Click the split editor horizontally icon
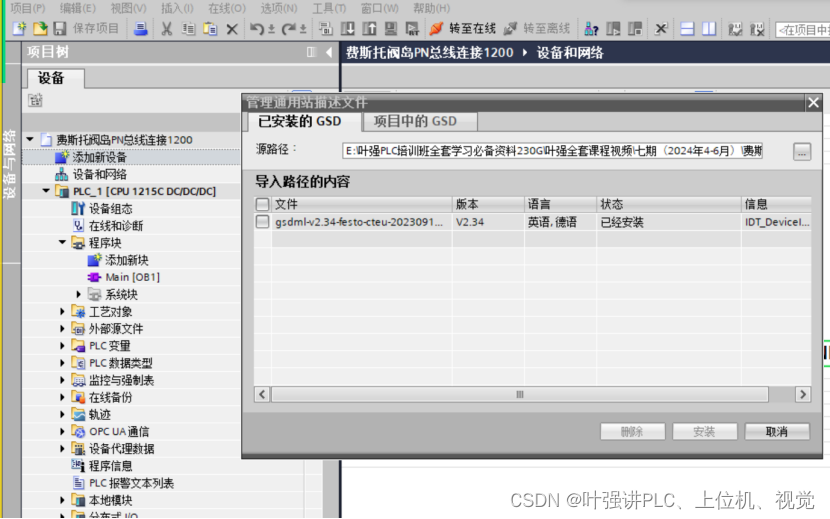830x519 pixels. [x=687, y=29]
